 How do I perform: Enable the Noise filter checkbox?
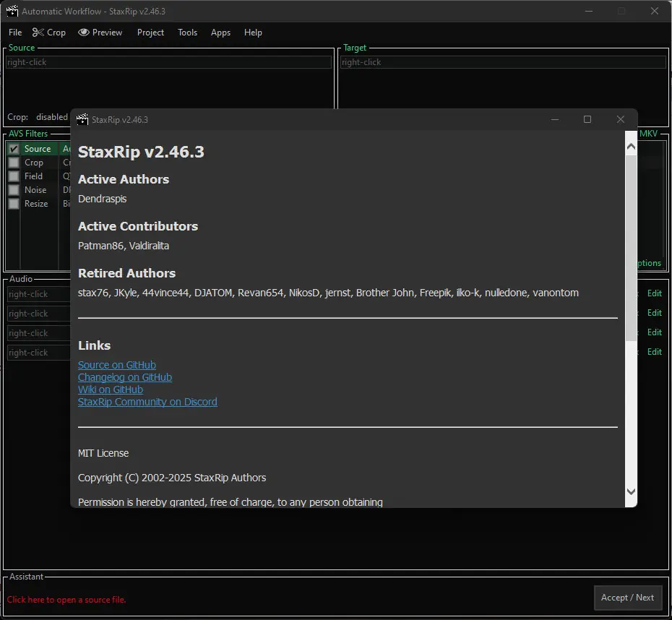14,190
